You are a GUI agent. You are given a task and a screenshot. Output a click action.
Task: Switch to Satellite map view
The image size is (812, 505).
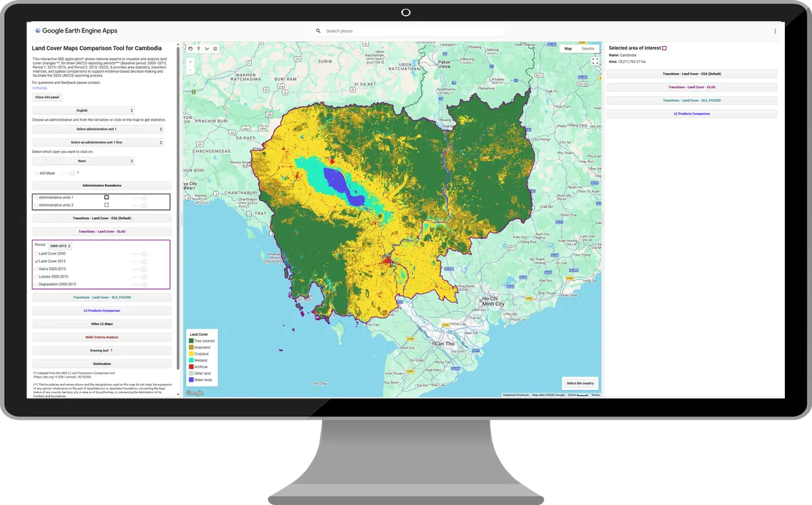588,49
